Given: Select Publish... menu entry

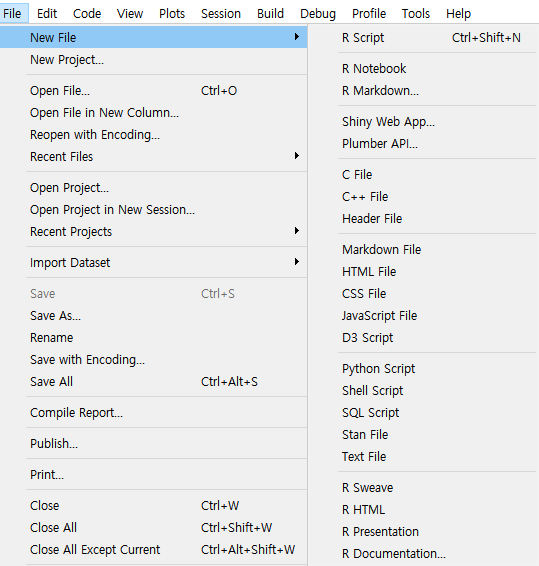Looking at the screenshot, I should (153, 444).
